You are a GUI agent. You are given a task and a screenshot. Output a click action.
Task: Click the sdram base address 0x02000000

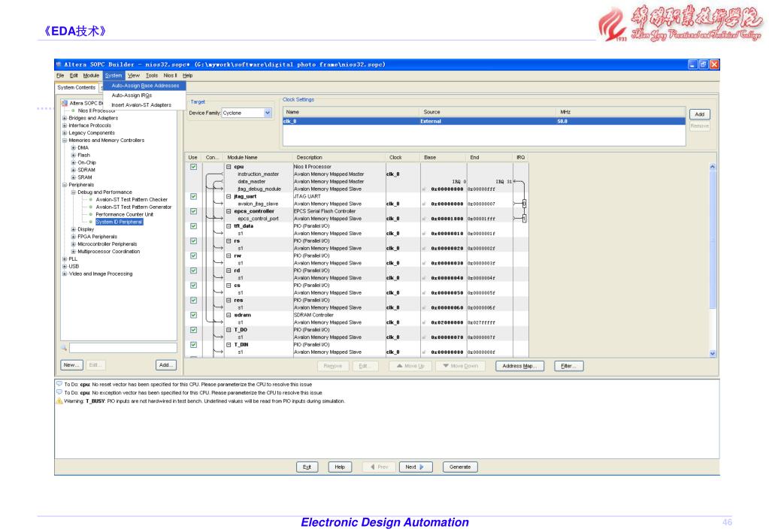447,322
